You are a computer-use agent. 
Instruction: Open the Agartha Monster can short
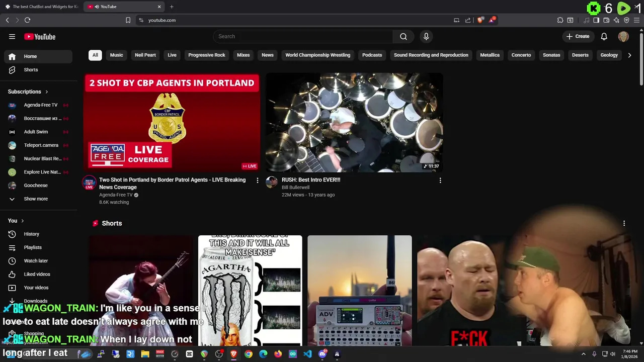click(x=250, y=291)
